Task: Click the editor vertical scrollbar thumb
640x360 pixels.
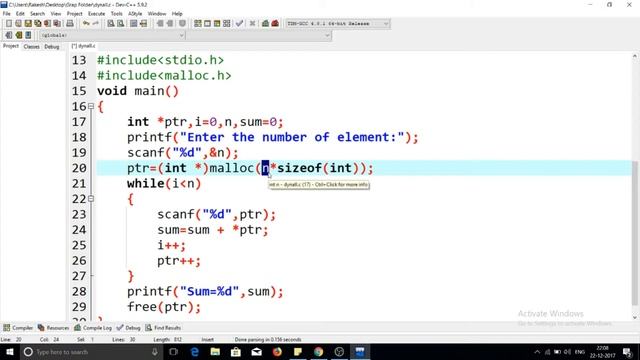Action: 635,233
